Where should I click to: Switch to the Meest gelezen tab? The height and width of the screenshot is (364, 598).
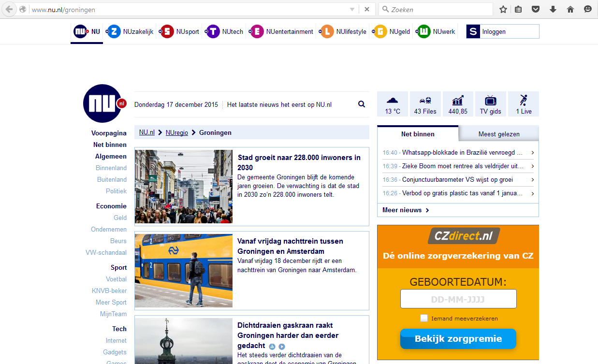coord(498,133)
